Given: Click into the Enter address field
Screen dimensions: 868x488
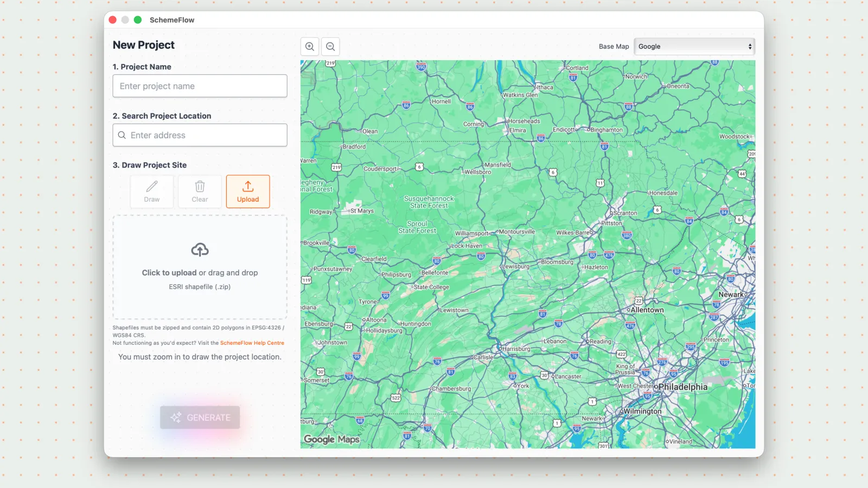Looking at the screenshot, I should tap(200, 135).
